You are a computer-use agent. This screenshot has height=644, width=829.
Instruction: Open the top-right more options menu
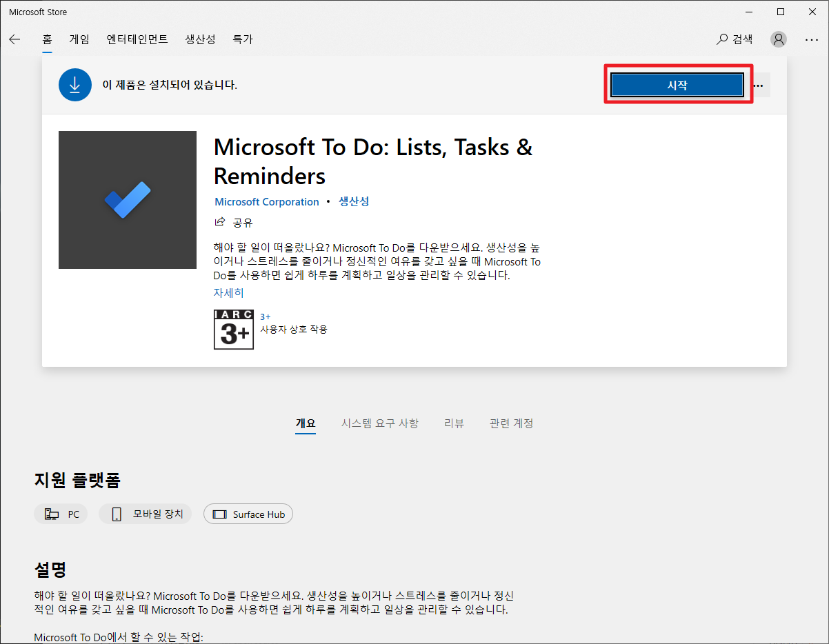coord(811,39)
